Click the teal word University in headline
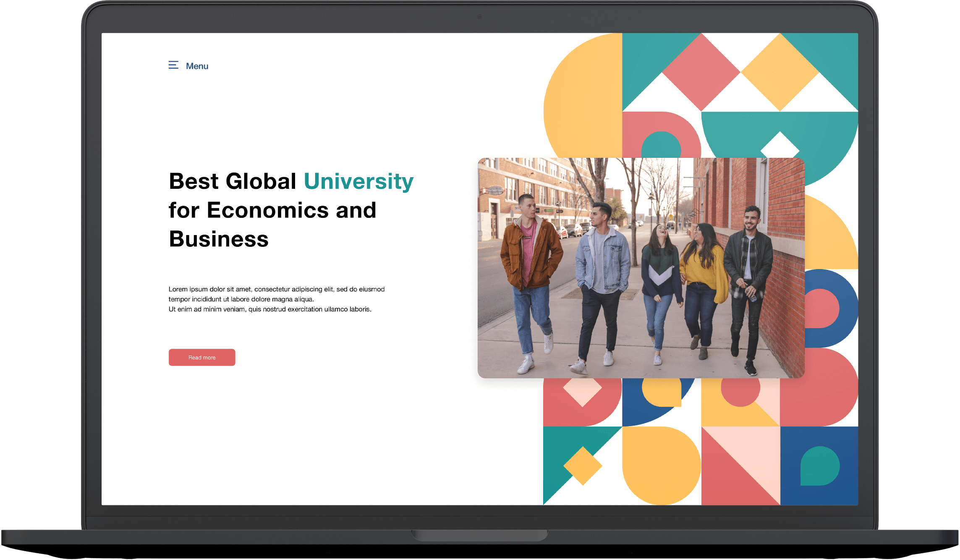 click(358, 181)
